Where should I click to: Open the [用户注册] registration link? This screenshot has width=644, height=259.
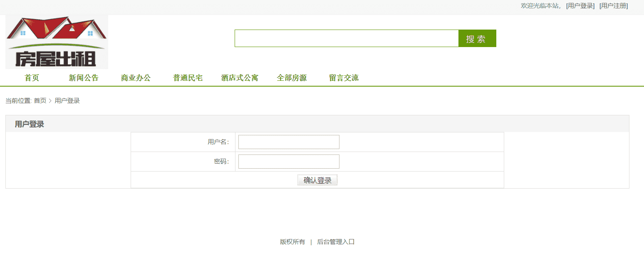[x=614, y=6]
